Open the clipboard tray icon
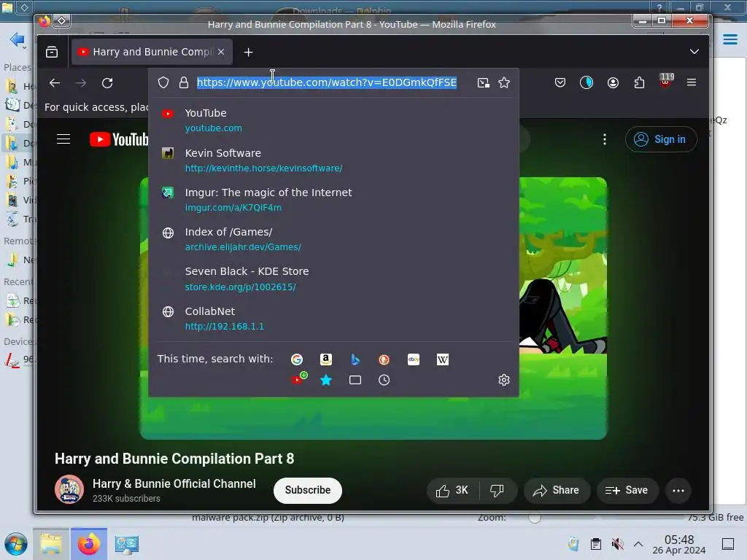The height and width of the screenshot is (560, 747). point(595,544)
